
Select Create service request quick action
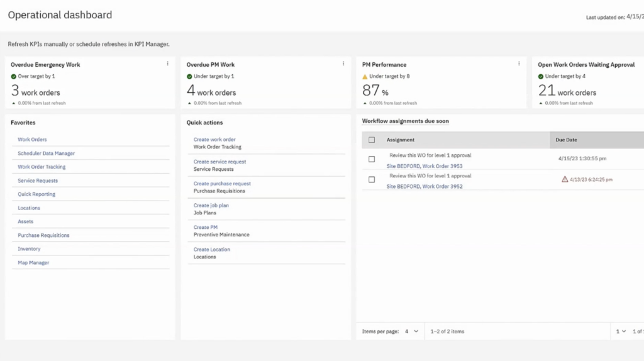[x=219, y=162]
